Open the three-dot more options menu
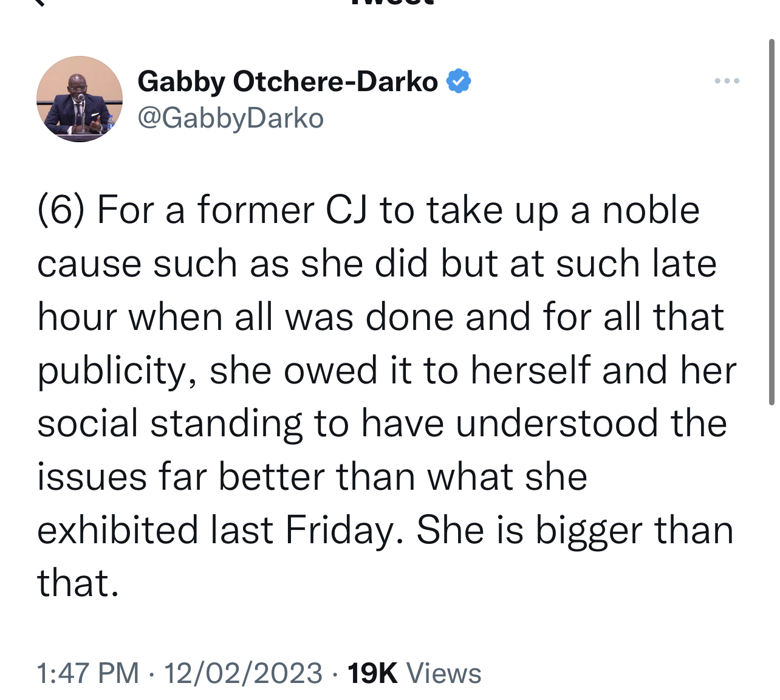Image resolution: width=780 pixels, height=700 pixels. (727, 81)
